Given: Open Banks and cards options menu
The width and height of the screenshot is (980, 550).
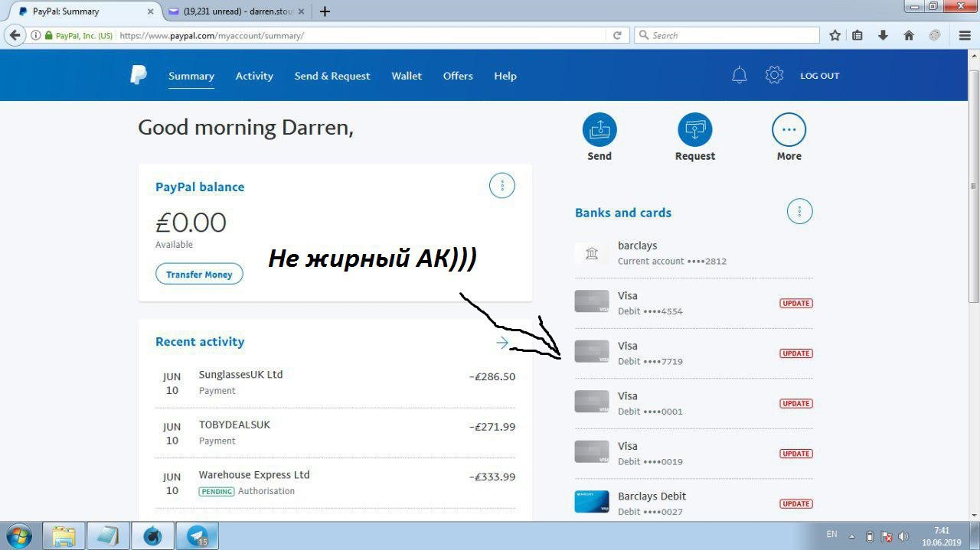Looking at the screenshot, I should coord(799,211).
